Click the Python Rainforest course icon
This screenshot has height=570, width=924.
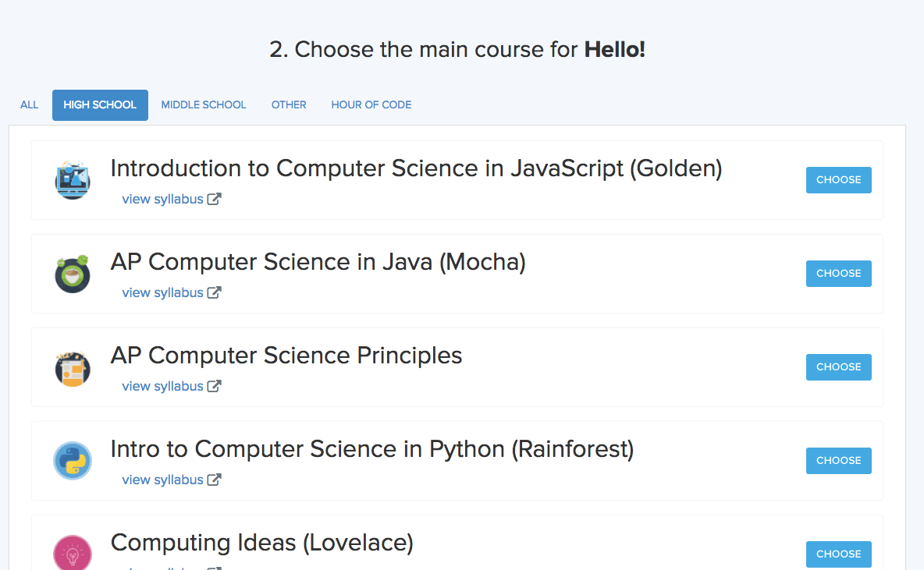pos(73,461)
